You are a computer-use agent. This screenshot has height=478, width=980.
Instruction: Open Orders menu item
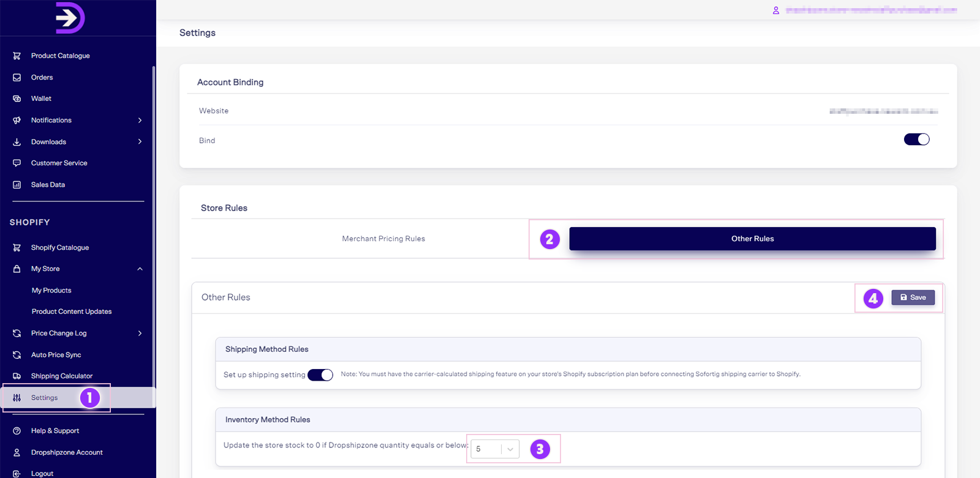42,78
